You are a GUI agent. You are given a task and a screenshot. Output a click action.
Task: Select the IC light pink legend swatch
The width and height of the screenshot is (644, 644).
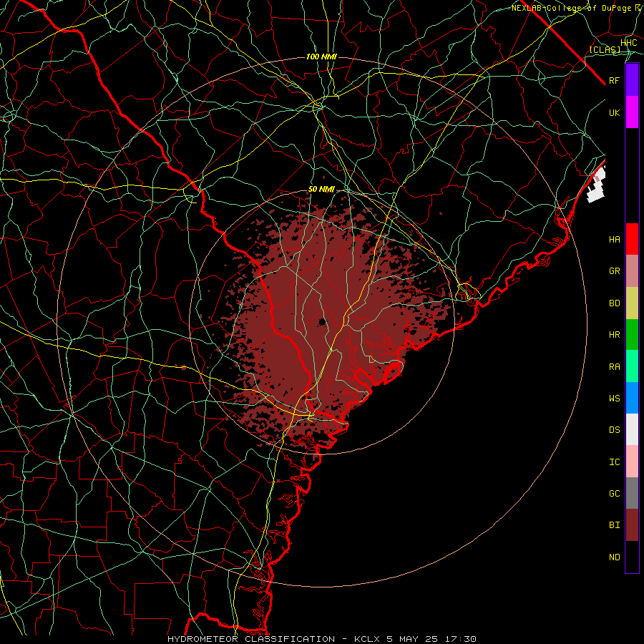[x=632, y=462]
